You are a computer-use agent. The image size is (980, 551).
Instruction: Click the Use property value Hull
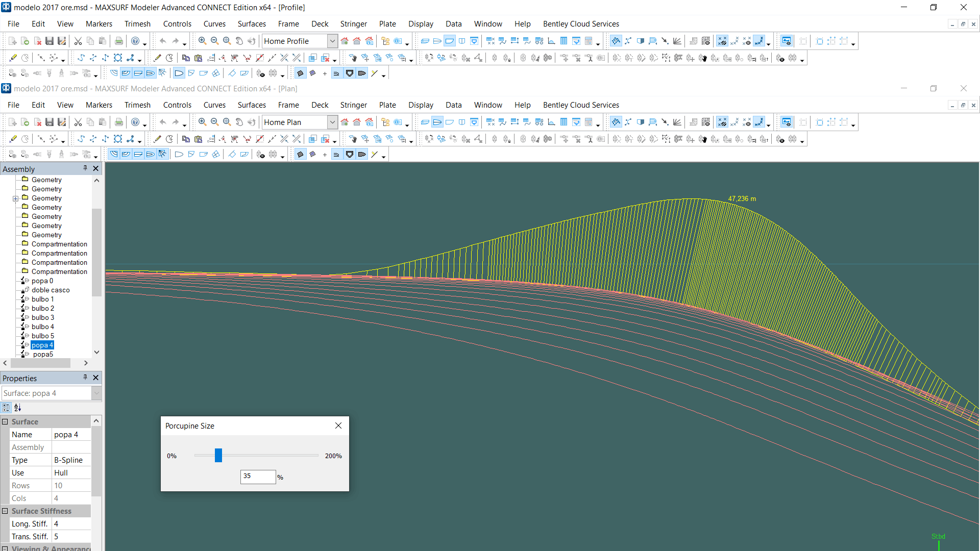pos(71,473)
